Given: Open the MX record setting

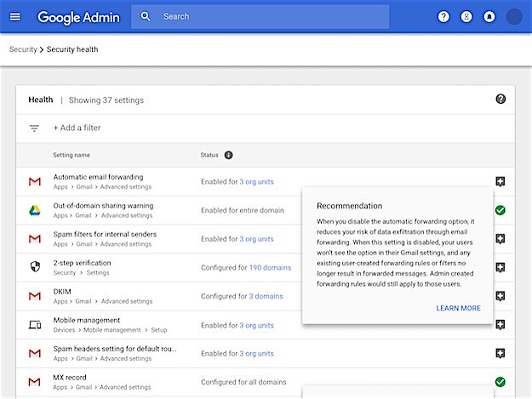Looking at the screenshot, I should click(70, 377).
